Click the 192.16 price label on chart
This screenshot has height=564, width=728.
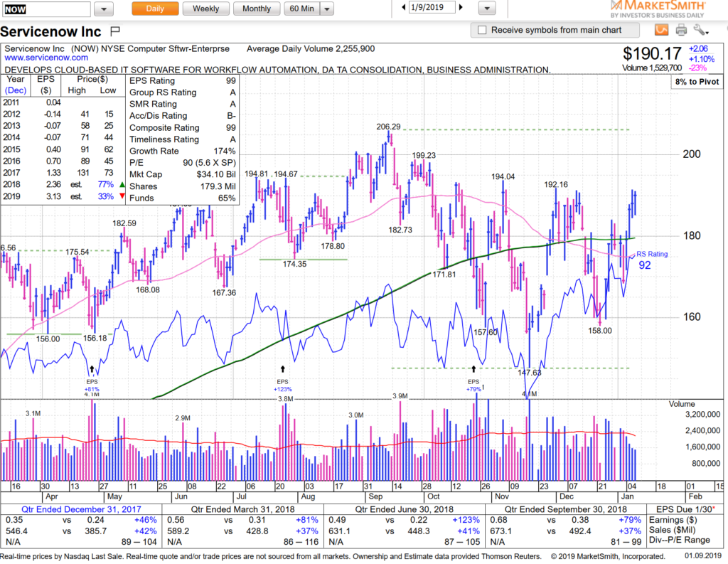point(556,184)
